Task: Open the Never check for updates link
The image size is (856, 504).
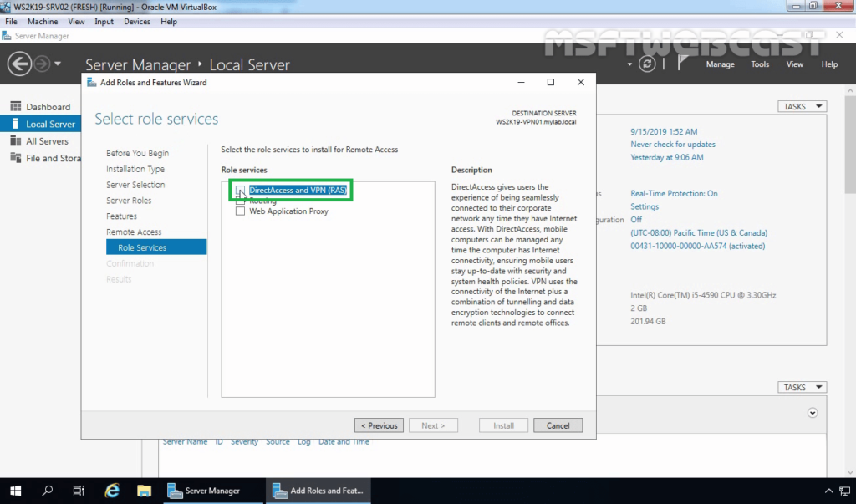Action: pos(673,144)
